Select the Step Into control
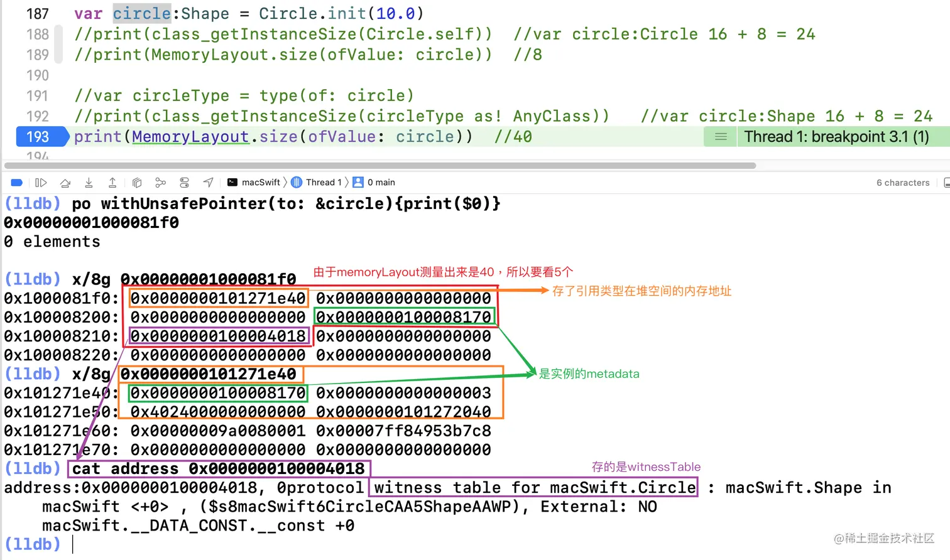Screen dimensions: 950x560 89,182
